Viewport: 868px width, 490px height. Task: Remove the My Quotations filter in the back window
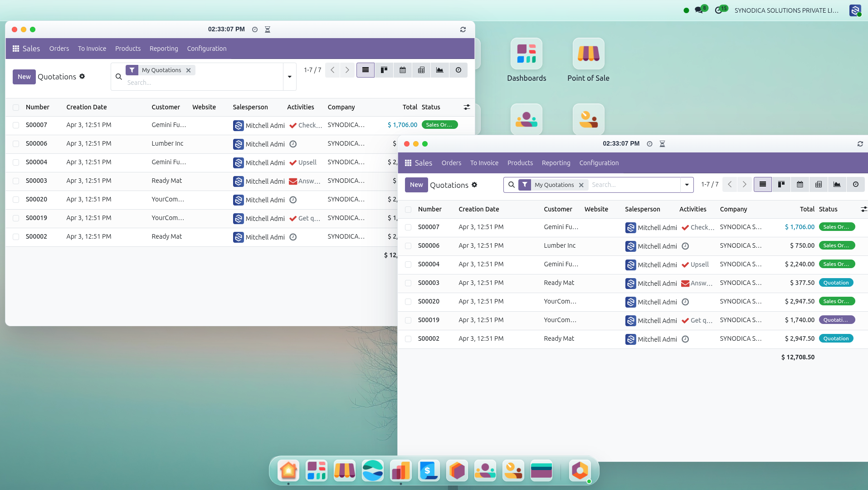[188, 70]
